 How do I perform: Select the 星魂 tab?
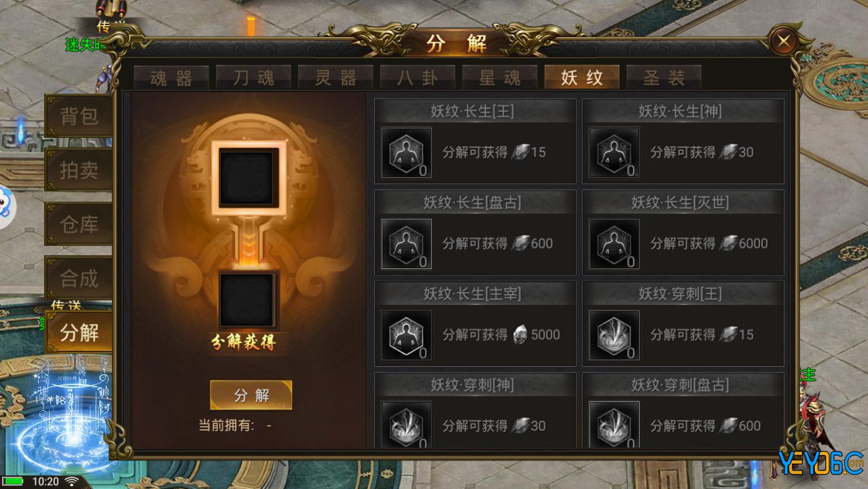coord(500,77)
